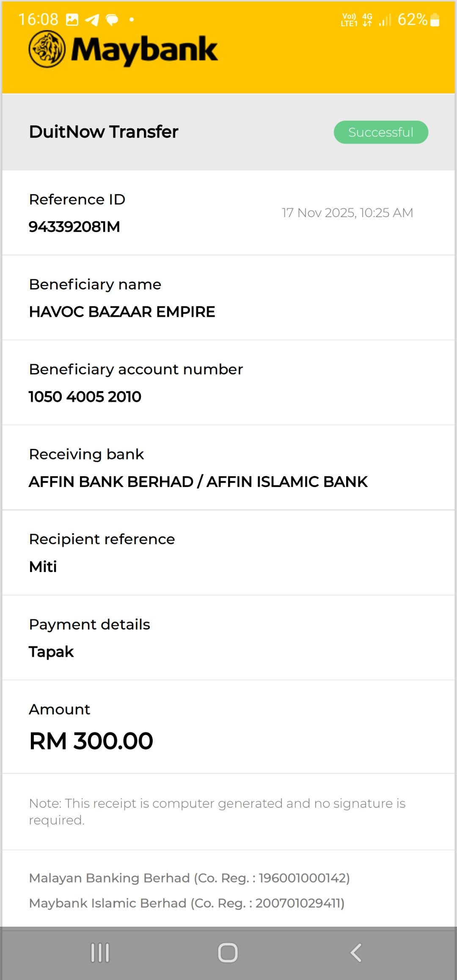
Task: Tap the payment details Tapak
Action: coord(51,652)
